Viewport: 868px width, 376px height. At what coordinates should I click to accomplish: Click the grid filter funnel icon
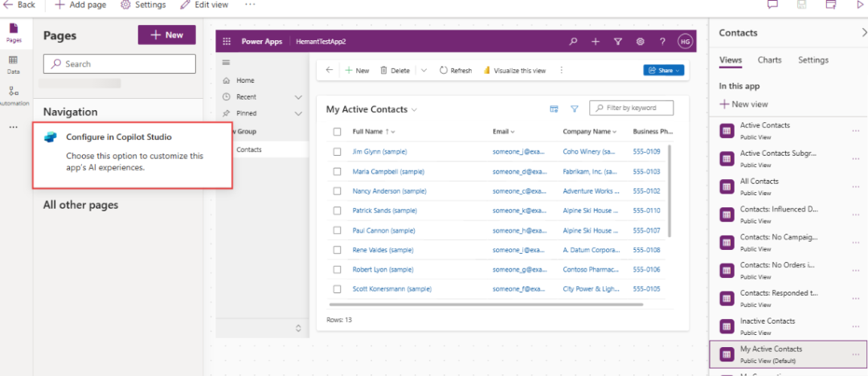575,108
